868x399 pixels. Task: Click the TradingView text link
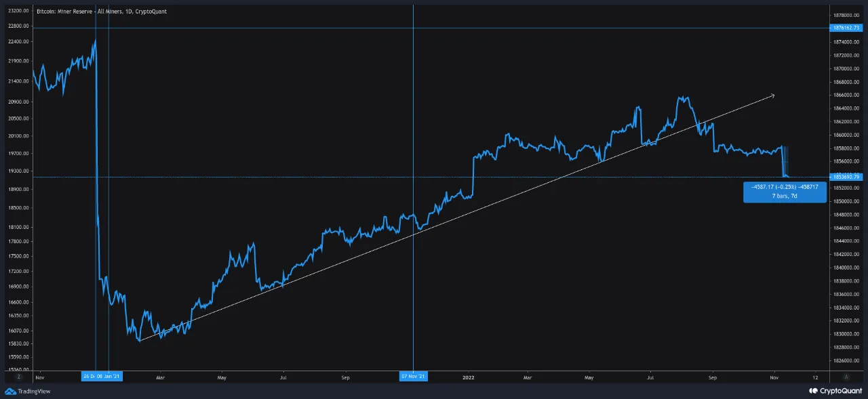[x=33, y=391]
